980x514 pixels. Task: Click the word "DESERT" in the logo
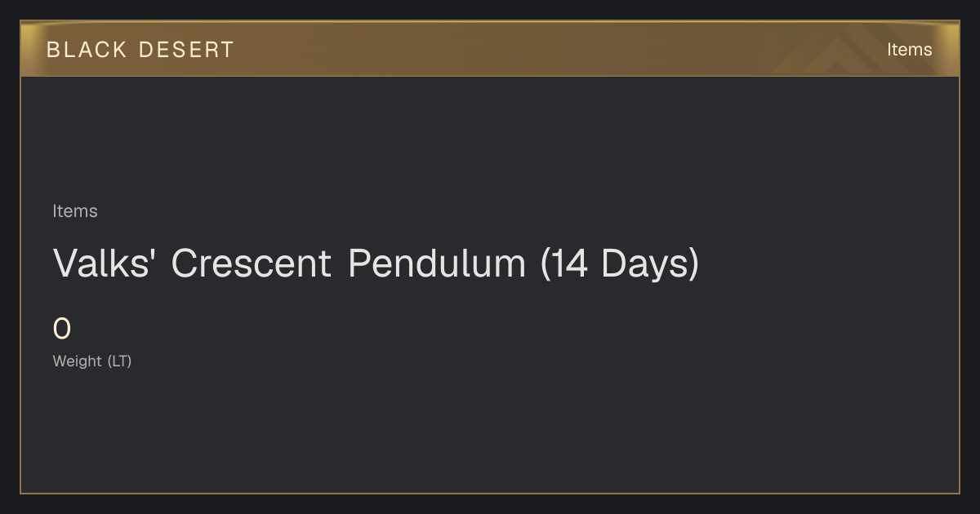(186, 50)
